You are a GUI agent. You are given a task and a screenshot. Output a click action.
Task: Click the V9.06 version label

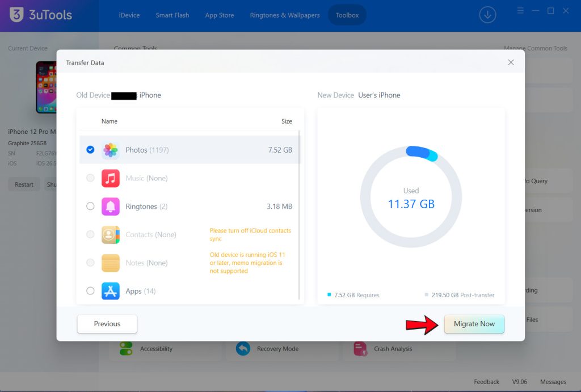519,382
